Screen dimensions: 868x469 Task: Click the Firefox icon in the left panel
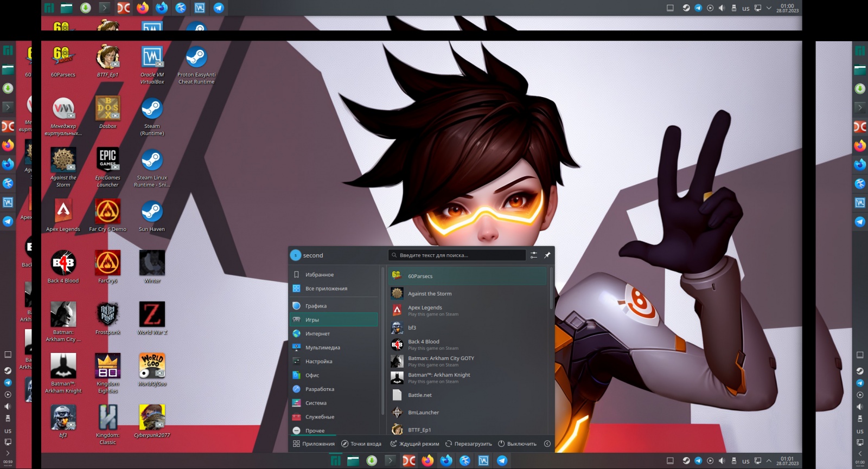pyautogui.click(x=8, y=145)
